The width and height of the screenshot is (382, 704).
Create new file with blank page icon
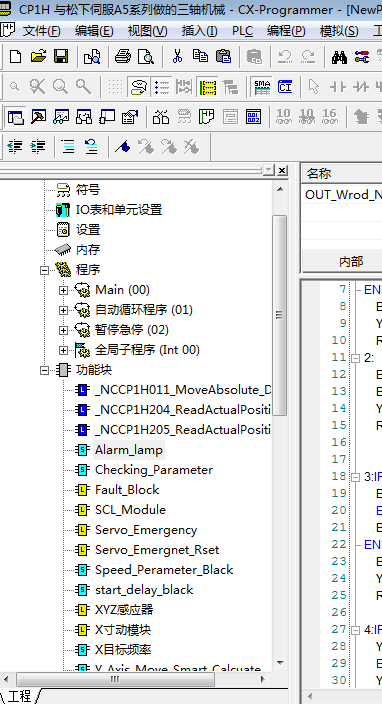pyautogui.click(x=16, y=56)
